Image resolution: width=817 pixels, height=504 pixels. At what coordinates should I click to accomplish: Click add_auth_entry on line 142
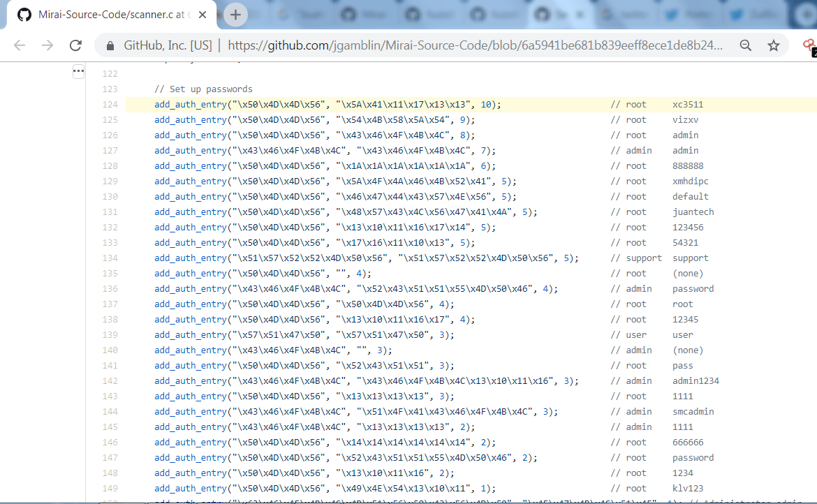191,381
